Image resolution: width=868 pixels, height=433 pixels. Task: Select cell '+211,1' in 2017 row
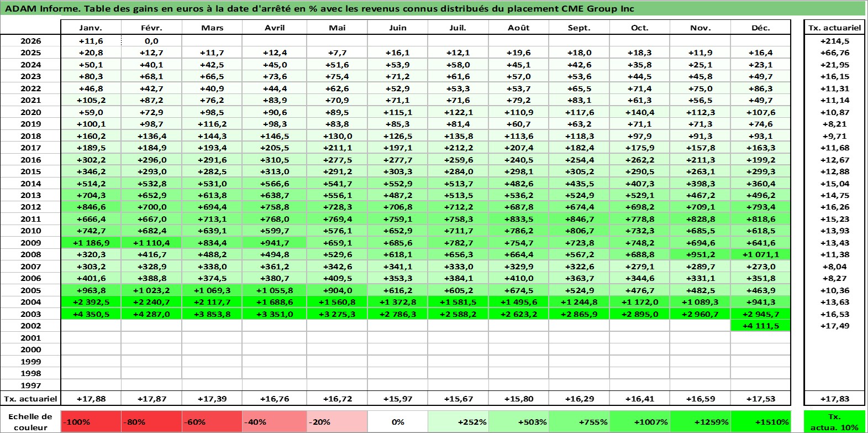(x=336, y=148)
